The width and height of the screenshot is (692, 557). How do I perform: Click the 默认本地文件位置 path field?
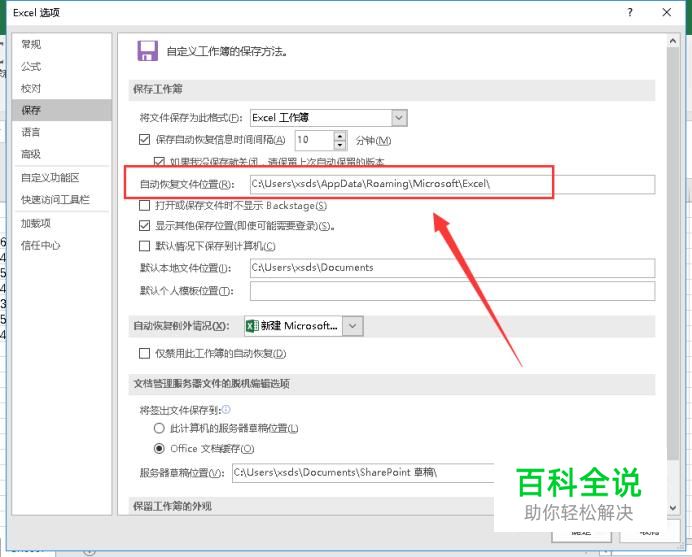452,268
